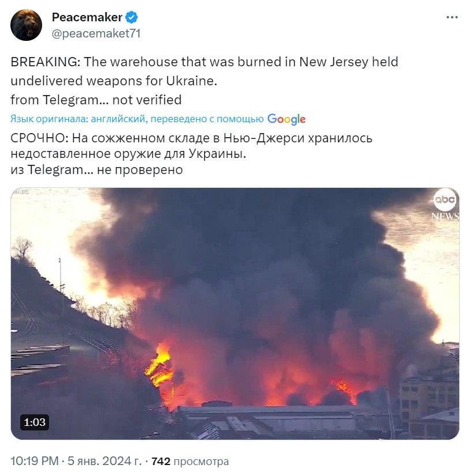The height and width of the screenshot is (476, 469).
Task: Open the 10:19 PM post timestamp
Action: (x=35, y=462)
